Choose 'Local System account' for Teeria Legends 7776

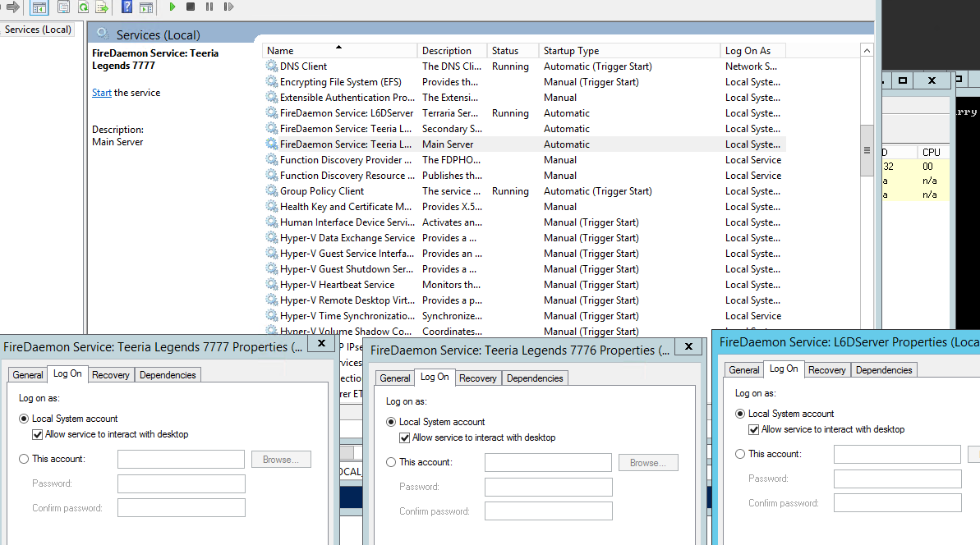(x=391, y=422)
